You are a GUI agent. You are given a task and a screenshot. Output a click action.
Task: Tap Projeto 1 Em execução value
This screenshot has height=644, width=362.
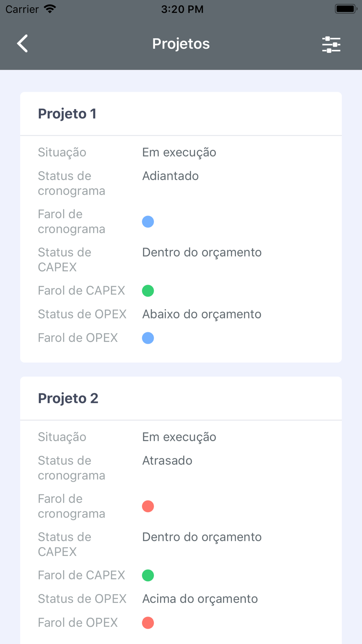pos(179,152)
